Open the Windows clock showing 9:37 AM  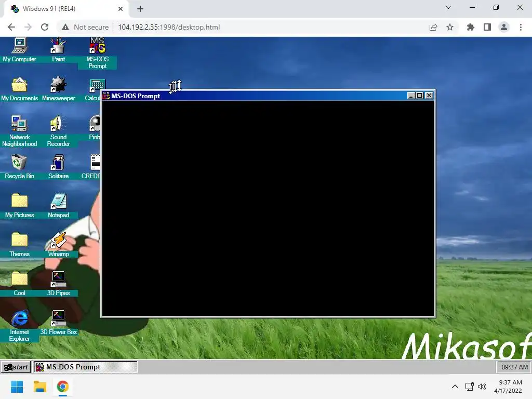(x=508, y=387)
